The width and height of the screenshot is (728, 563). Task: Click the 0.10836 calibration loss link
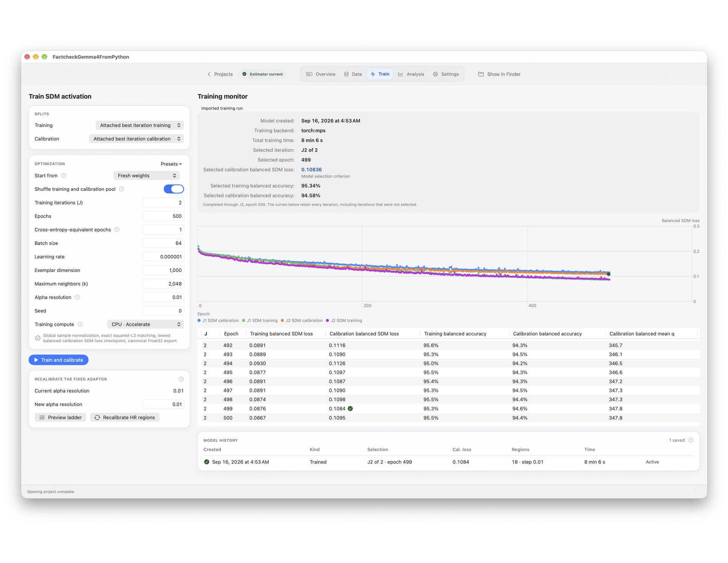click(x=311, y=170)
